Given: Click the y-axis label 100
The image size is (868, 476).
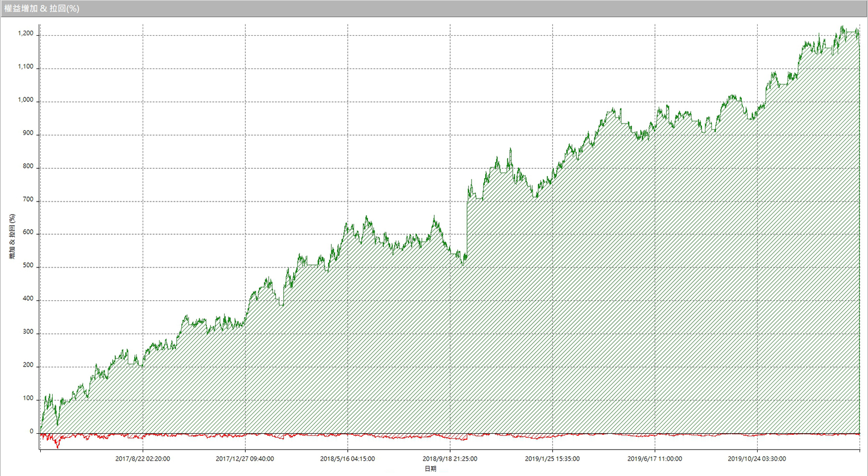Looking at the screenshot, I should tap(28, 399).
